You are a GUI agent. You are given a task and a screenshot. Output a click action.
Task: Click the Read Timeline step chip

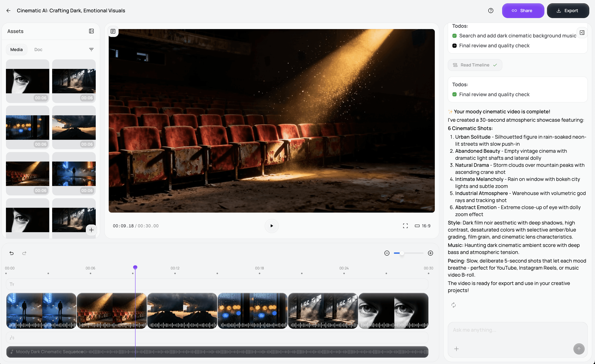point(475,65)
